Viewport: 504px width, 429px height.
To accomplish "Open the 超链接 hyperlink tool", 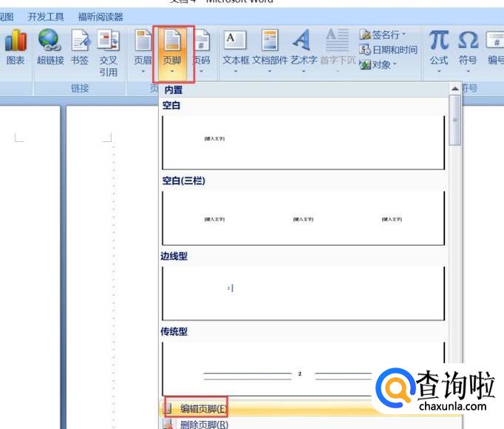I will [50, 47].
